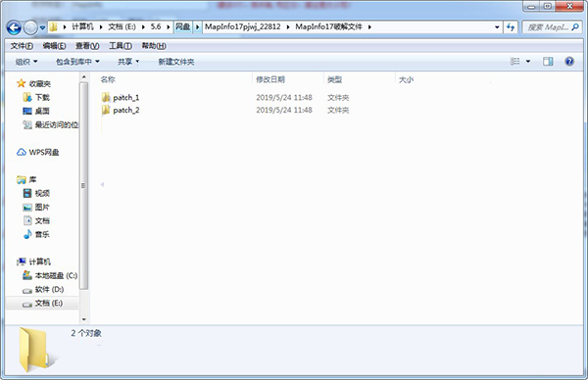This screenshot has height=380, width=588.
Task: Open the 工具(T) menu
Action: pyautogui.click(x=121, y=46)
